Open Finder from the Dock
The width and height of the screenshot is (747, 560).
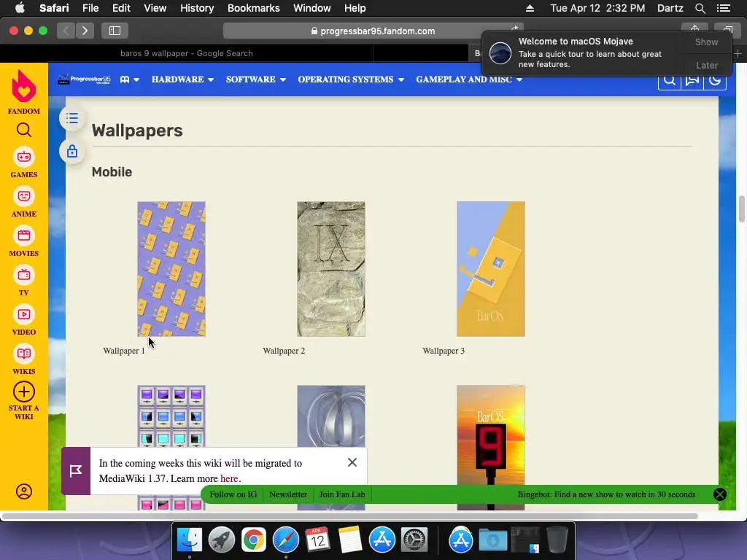tap(190, 540)
